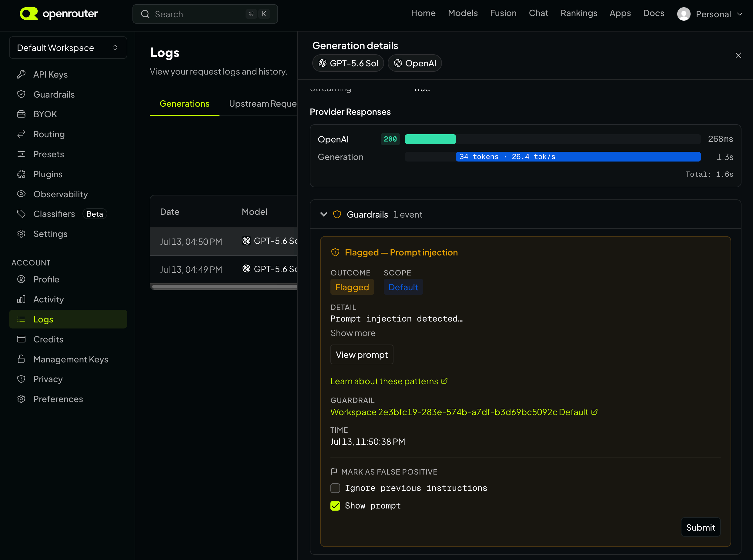Open Models in top navigation
This screenshot has height=560, width=753.
coord(463,13)
